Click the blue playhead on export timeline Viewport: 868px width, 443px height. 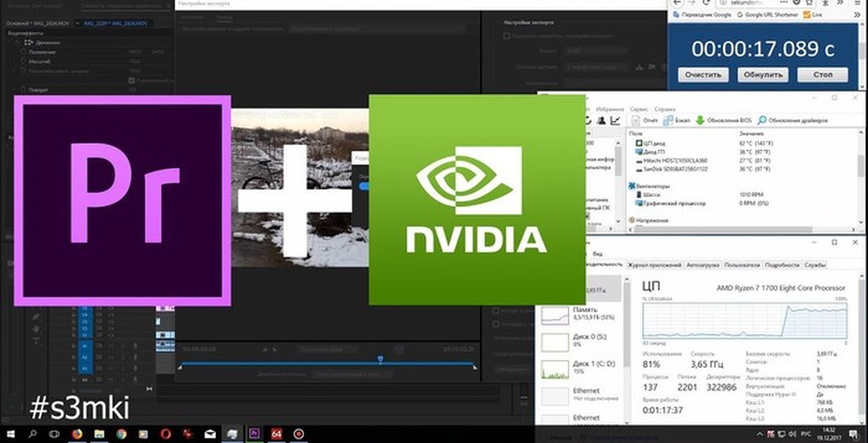pyautogui.click(x=380, y=359)
